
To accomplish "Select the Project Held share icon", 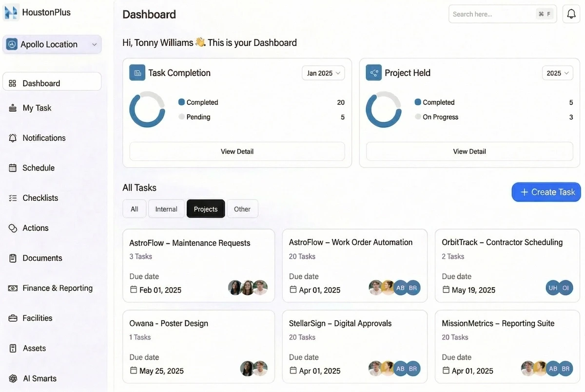I will point(373,72).
